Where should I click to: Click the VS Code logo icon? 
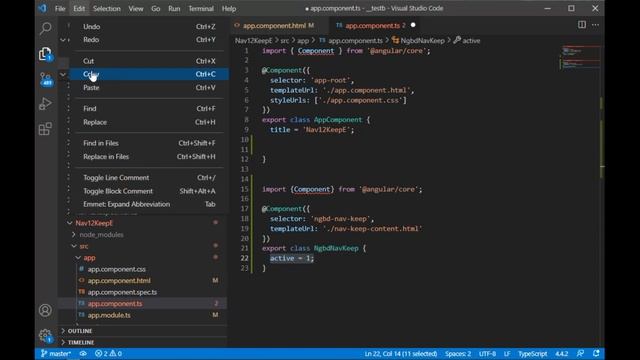[x=42, y=8]
